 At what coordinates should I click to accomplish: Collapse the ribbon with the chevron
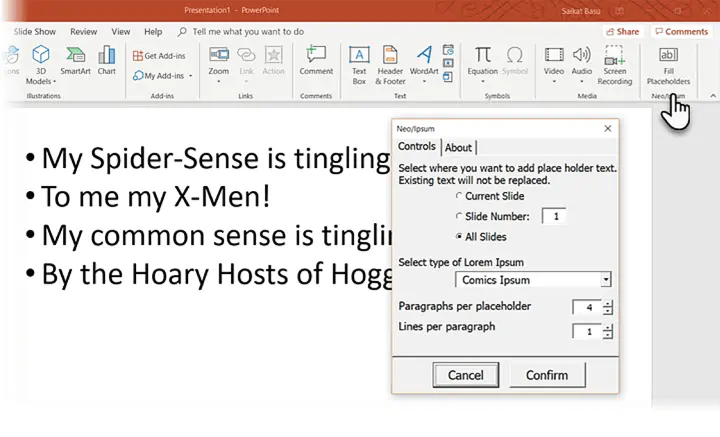tap(713, 95)
